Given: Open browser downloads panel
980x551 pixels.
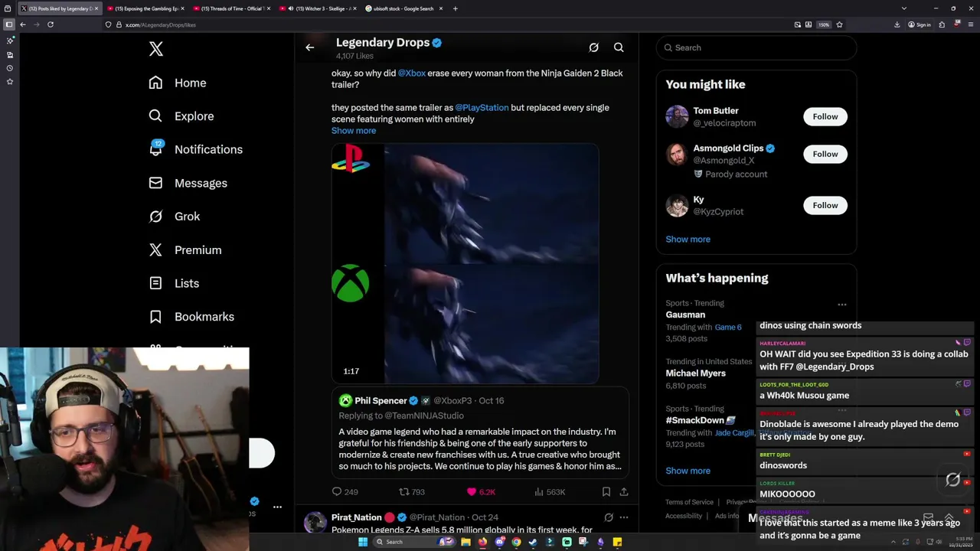Looking at the screenshot, I should tap(897, 24).
